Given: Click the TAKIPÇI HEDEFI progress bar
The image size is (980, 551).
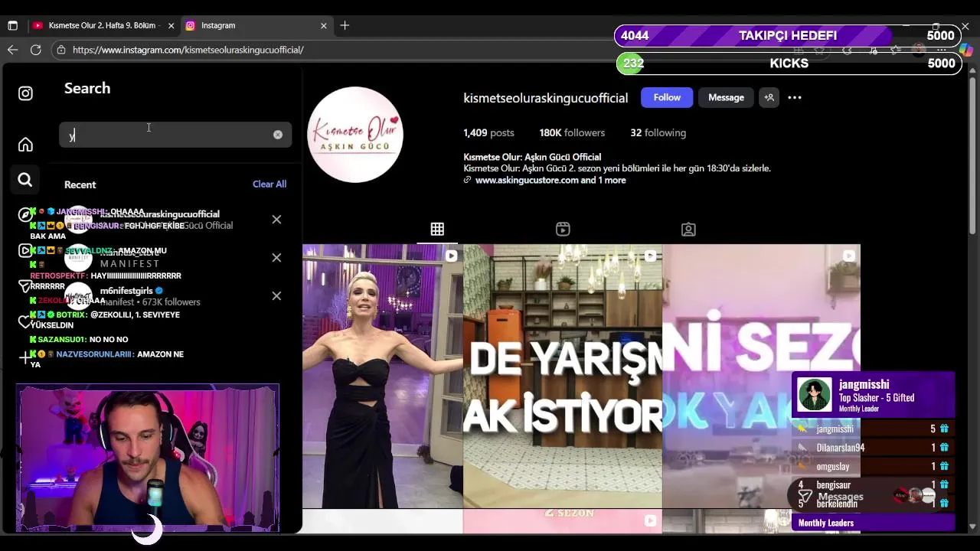Looking at the screenshot, I should [x=787, y=35].
